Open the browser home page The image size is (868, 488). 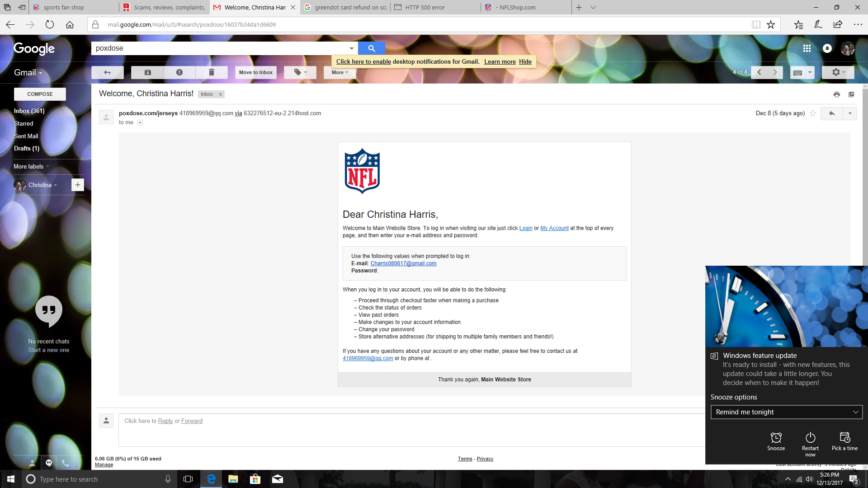pos(70,25)
